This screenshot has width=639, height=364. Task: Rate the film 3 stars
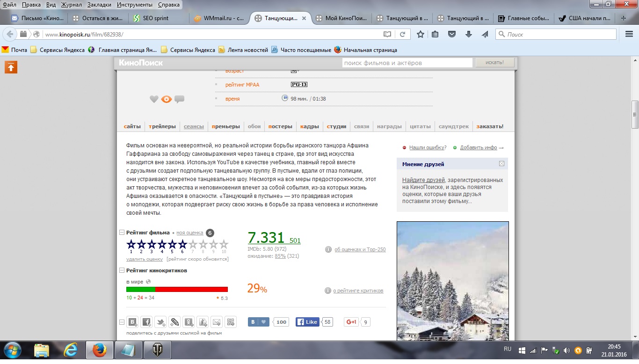pos(152,244)
